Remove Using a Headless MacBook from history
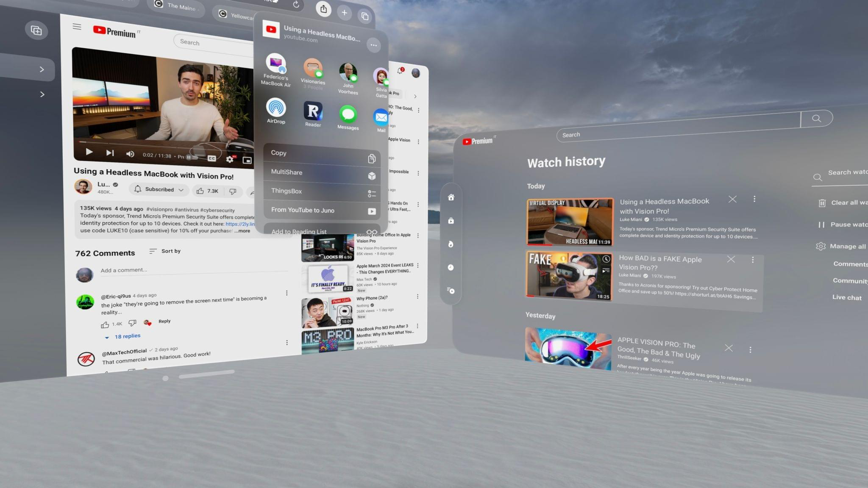Viewport: 868px width, 488px height. pos(732,199)
